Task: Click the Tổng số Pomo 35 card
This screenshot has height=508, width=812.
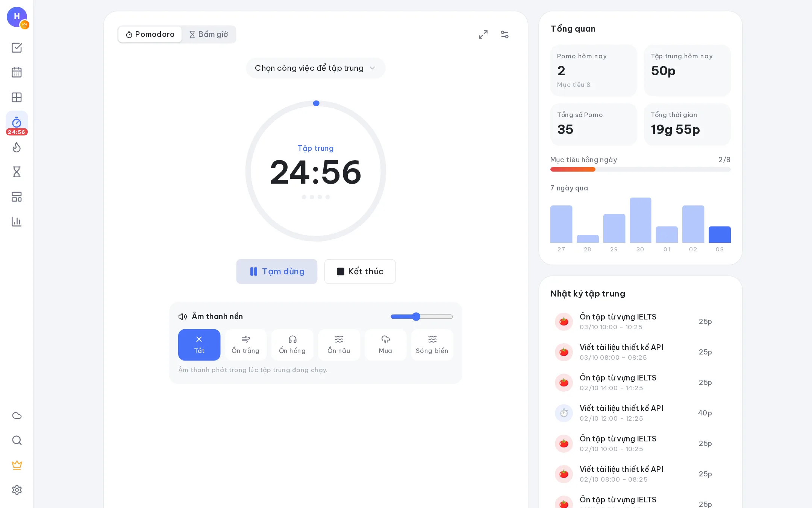Action: pyautogui.click(x=594, y=125)
